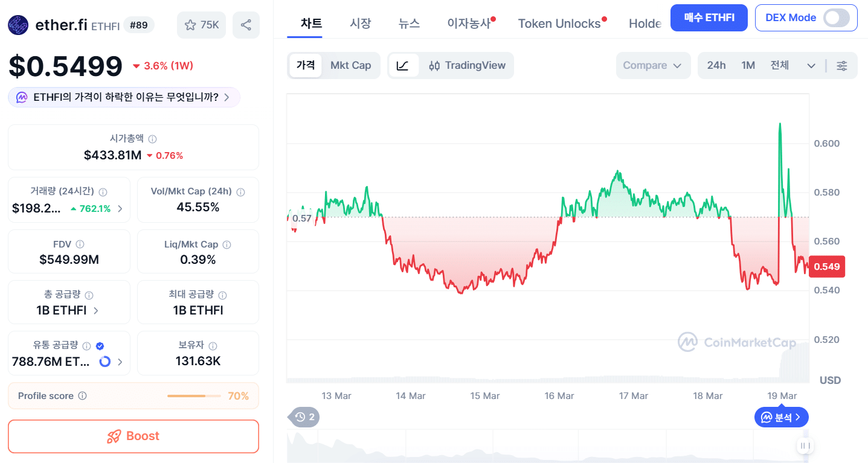The height and width of the screenshot is (463, 868).
Task: Open the Compare dropdown
Action: point(652,65)
